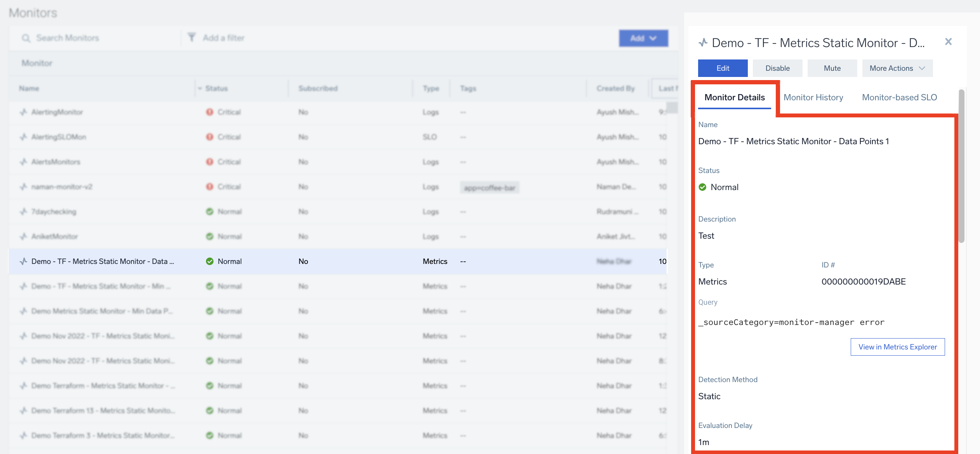The height and width of the screenshot is (454, 980).
Task: Click the funnel filter icon
Action: tap(191, 37)
